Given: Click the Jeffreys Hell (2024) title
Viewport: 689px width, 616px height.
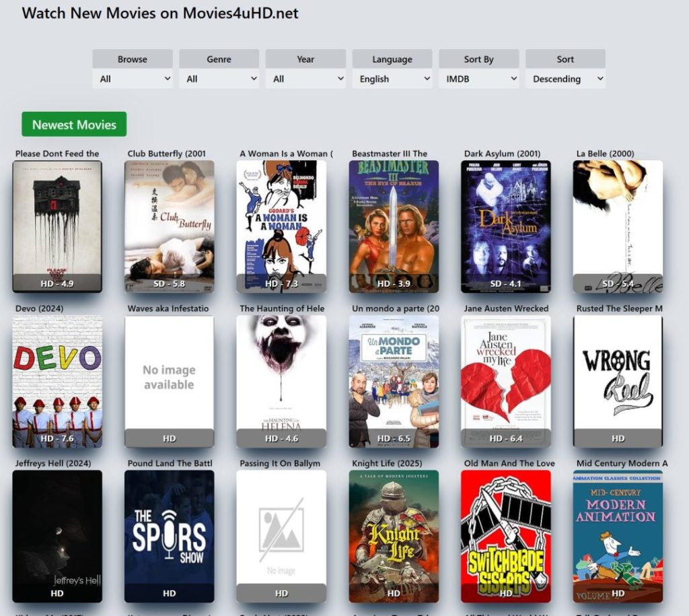Looking at the screenshot, I should [53, 463].
